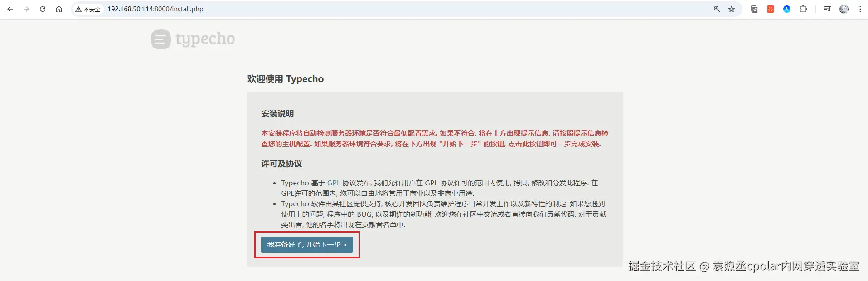
Task: Open the media controls music-note icon
Action: point(828,9)
